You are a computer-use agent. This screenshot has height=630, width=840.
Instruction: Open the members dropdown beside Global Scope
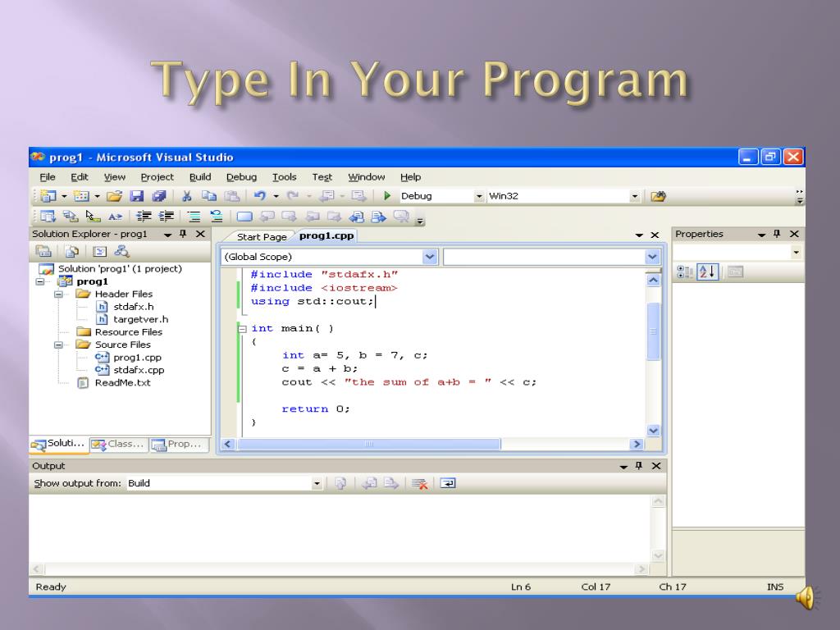click(652, 257)
